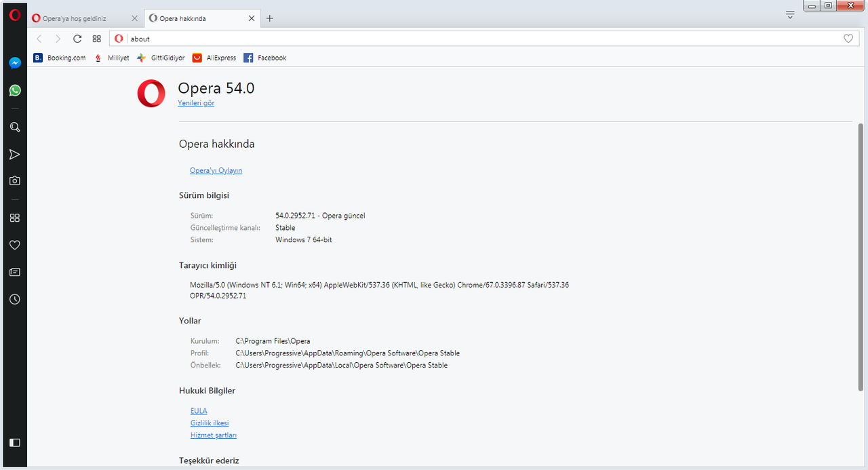The image size is (868, 470).
Task: Open My Flow send icon in sidebar
Action: [x=15, y=155]
